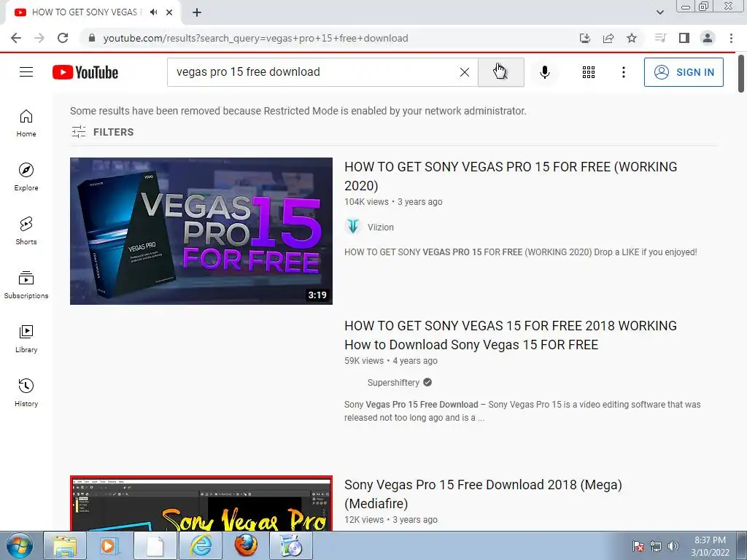Bookmark this page with star icon

(x=632, y=38)
